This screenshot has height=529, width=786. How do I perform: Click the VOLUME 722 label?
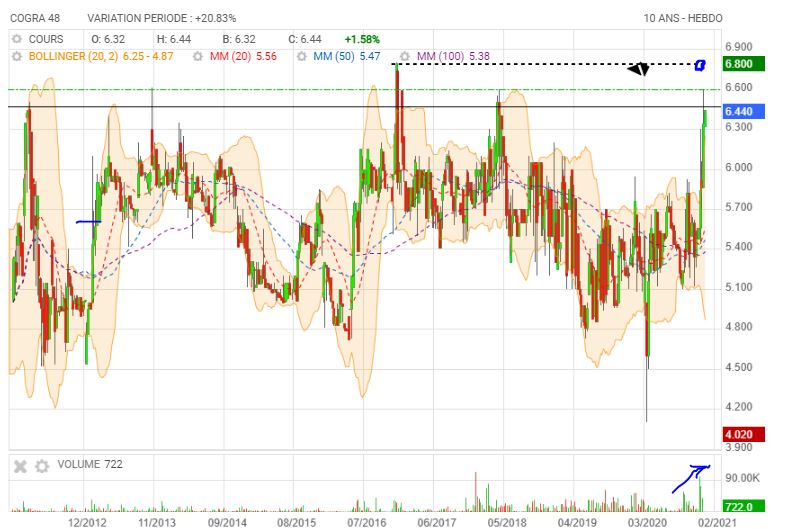(x=90, y=464)
